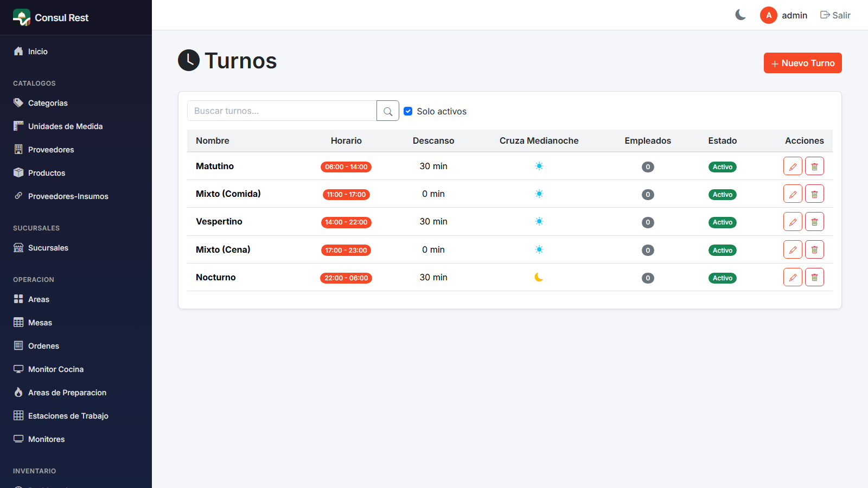Click the Nocturno moon midnight icon
This screenshot has height=488, width=868.
pos(539,277)
